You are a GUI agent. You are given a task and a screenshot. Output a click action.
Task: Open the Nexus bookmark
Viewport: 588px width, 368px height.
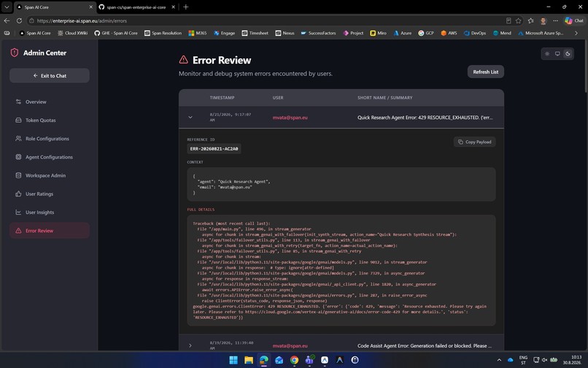(285, 33)
